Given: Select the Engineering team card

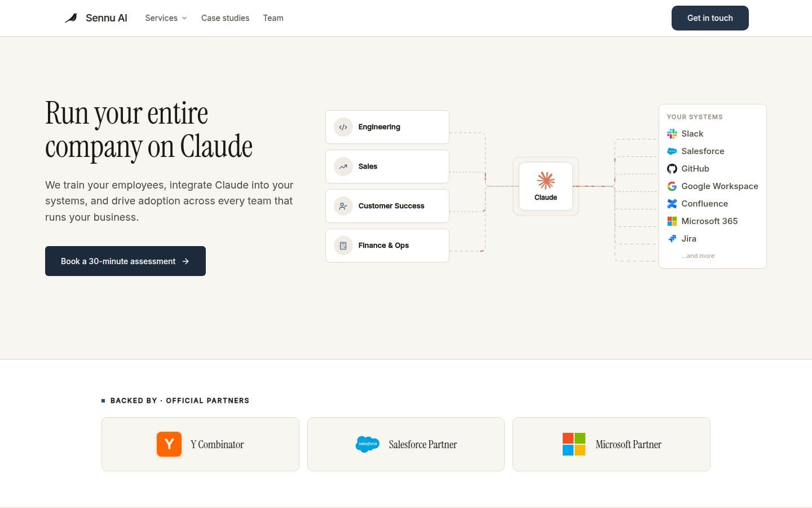Looking at the screenshot, I should (x=387, y=127).
